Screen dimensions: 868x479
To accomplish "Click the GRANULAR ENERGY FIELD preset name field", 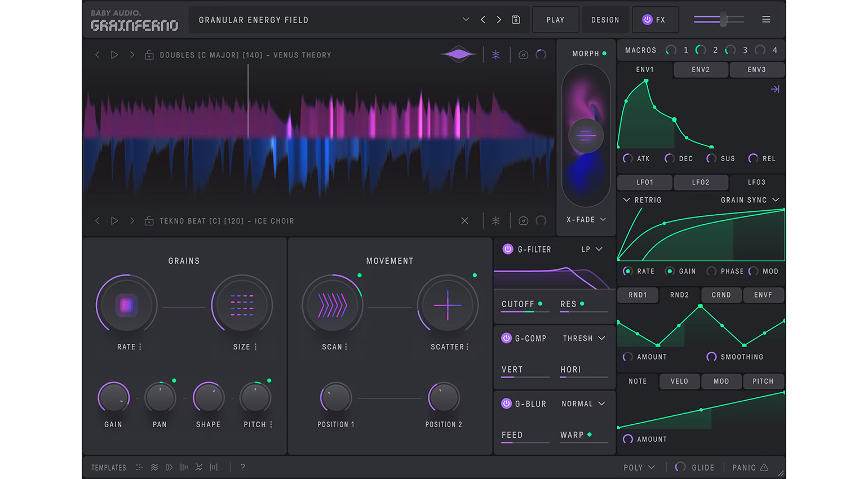I will pos(253,19).
